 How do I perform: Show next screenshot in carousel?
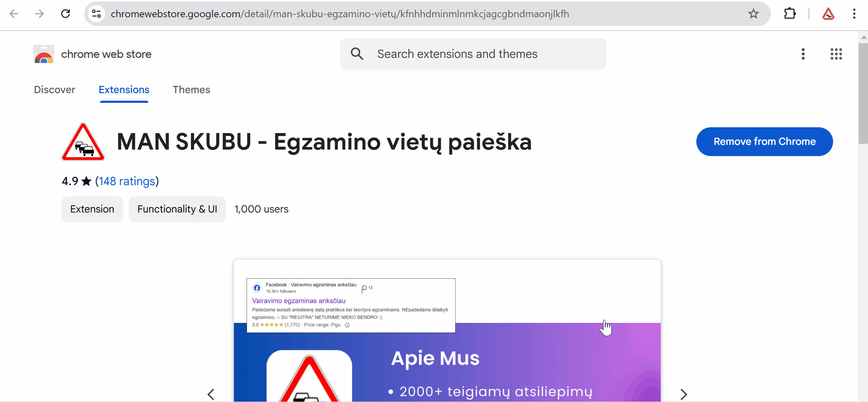(683, 394)
